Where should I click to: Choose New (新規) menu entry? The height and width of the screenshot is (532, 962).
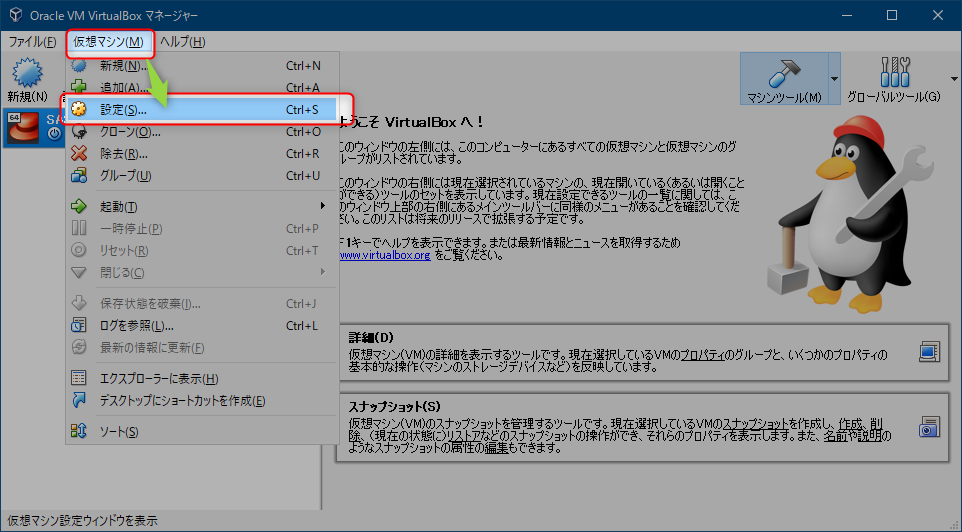click(202, 65)
